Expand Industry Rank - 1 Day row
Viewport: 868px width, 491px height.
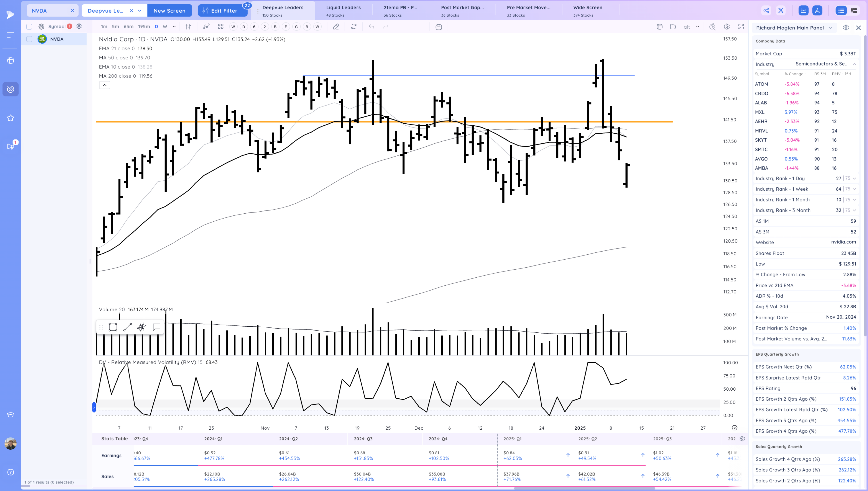pyautogui.click(x=855, y=178)
